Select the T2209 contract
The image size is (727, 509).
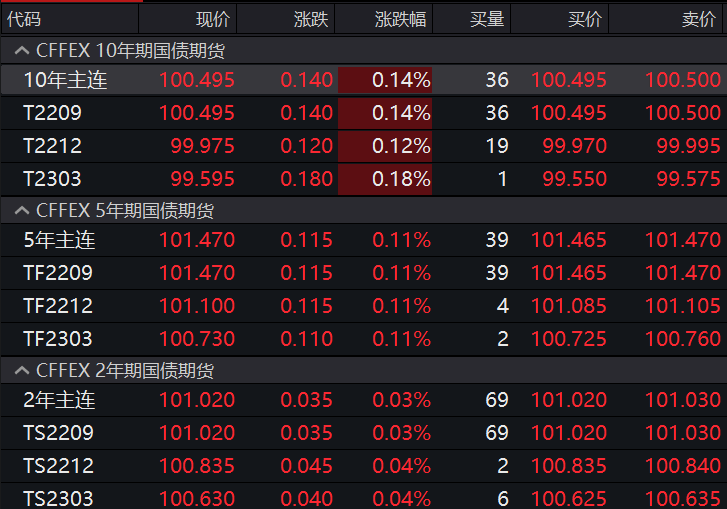point(52,113)
